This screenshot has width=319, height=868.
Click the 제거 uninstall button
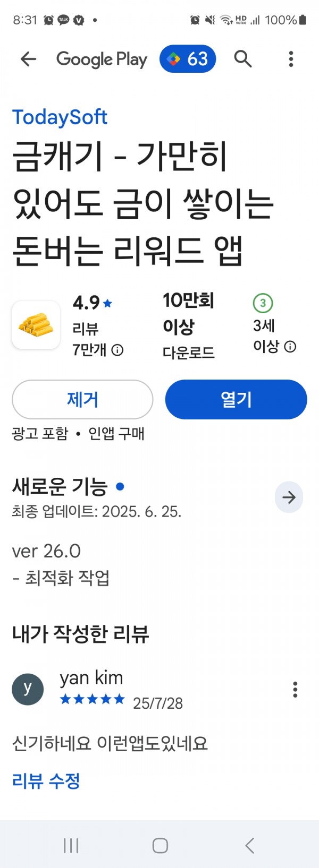[x=82, y=399]
